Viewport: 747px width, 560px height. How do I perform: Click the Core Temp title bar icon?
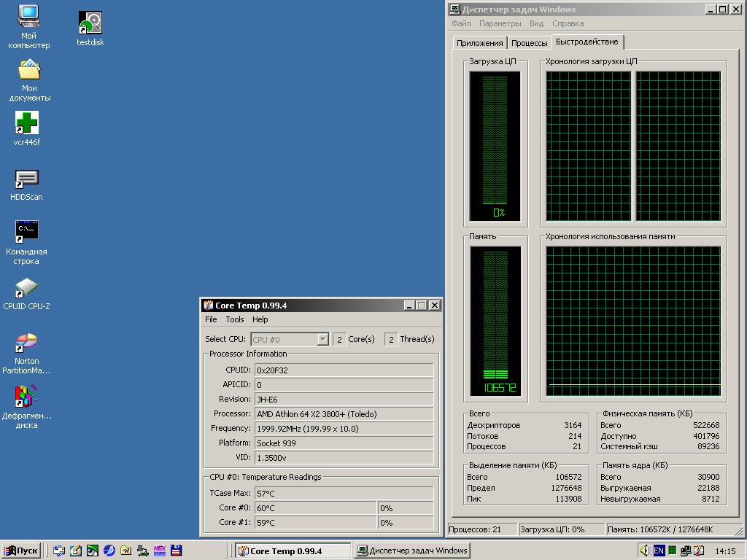click(x=208, y=306)
